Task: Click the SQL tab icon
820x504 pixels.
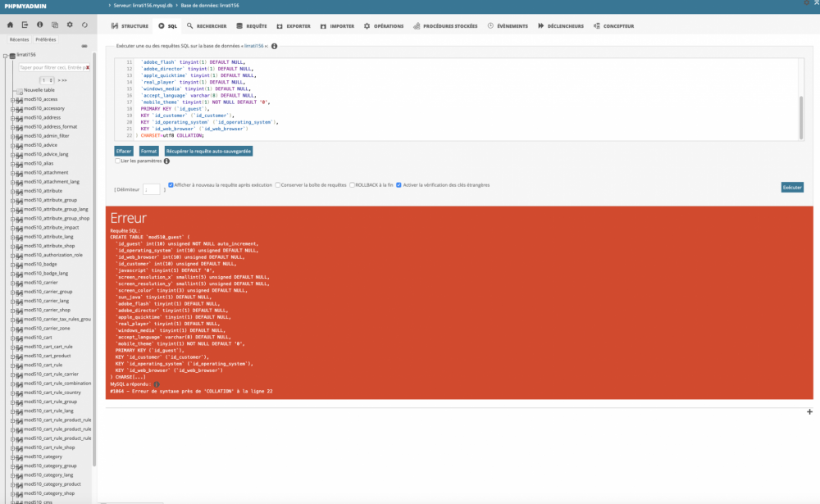Action: click(161, 25)
